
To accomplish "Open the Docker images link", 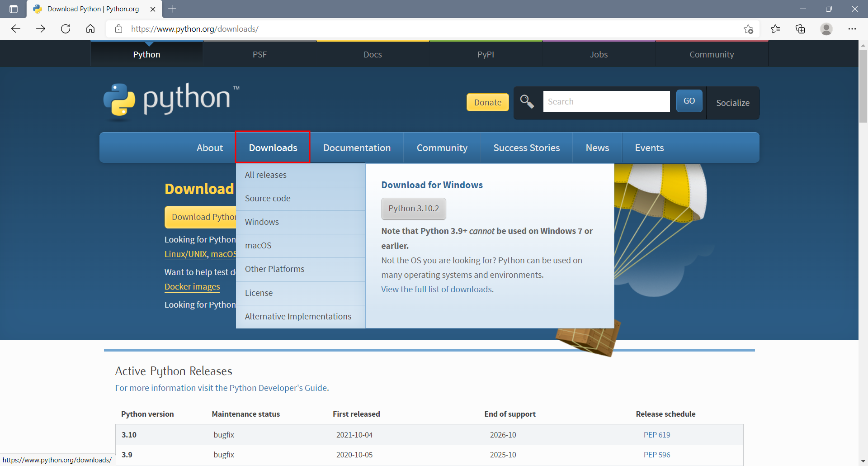I will click(192, 287).
